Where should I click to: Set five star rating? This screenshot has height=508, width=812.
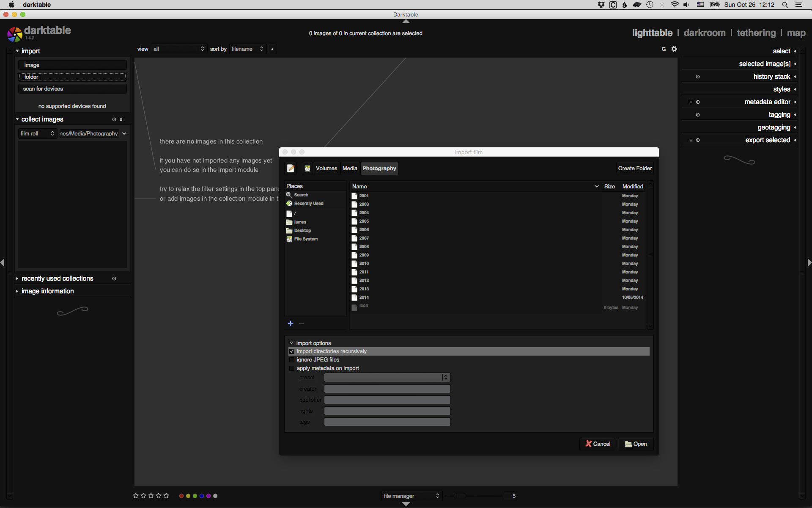166,496
